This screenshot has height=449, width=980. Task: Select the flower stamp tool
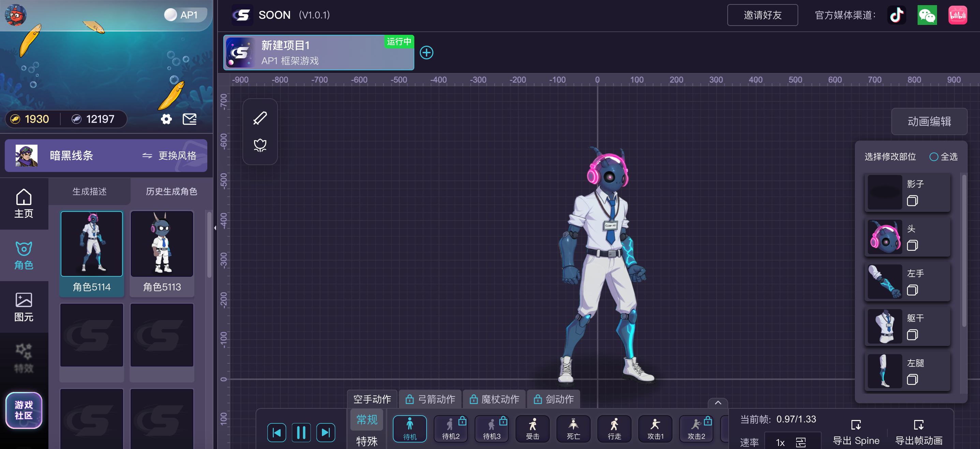(260, 145)
